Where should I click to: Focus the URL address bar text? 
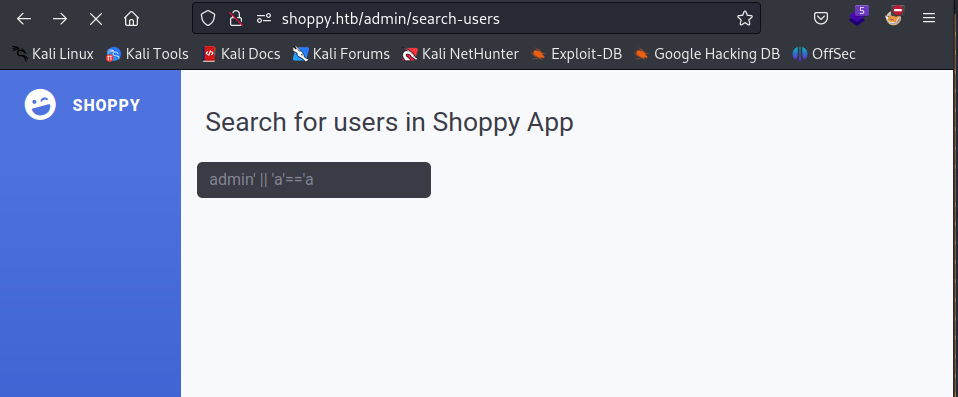pyautogui.click(x=390, y=19)
